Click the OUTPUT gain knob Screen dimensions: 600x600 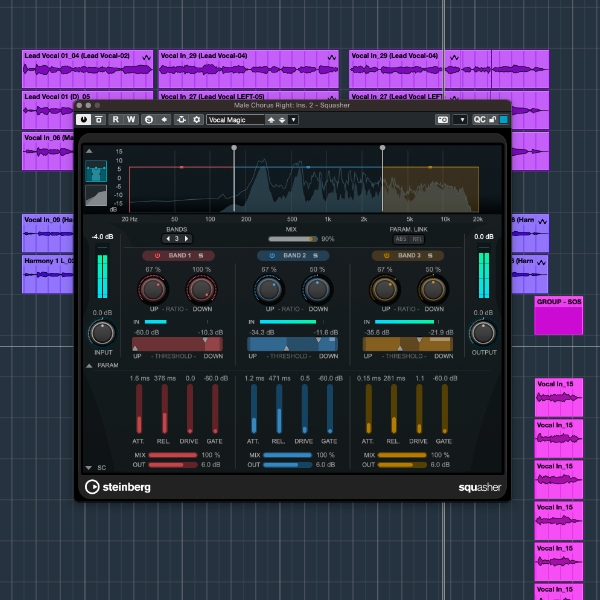(483, 333)
